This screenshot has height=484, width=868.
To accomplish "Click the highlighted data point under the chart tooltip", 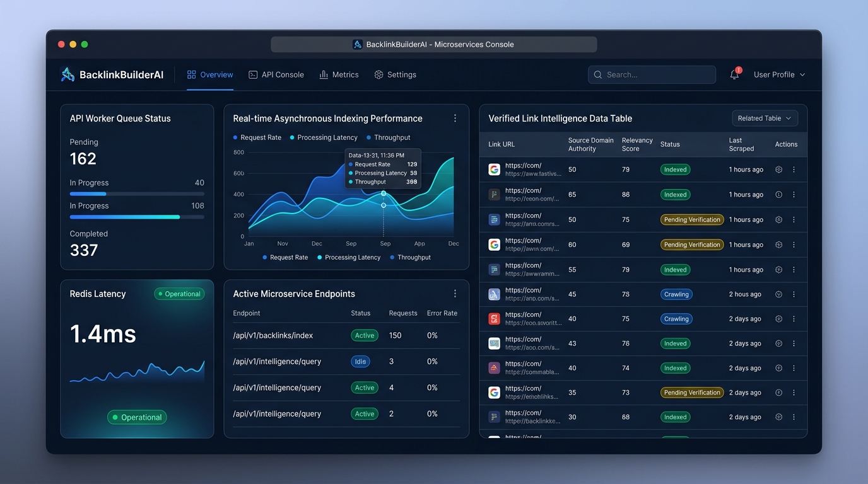I will [x=384, y=193].
